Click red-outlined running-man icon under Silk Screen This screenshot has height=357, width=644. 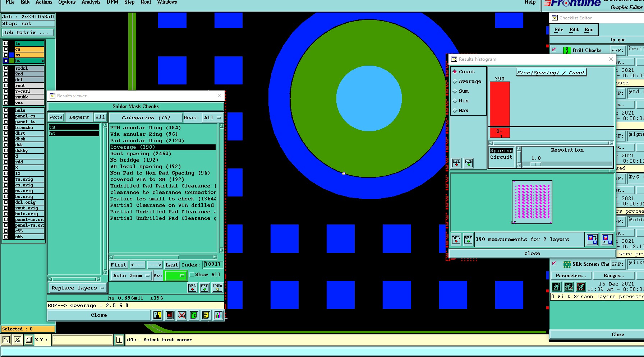[x=581, y=287]
